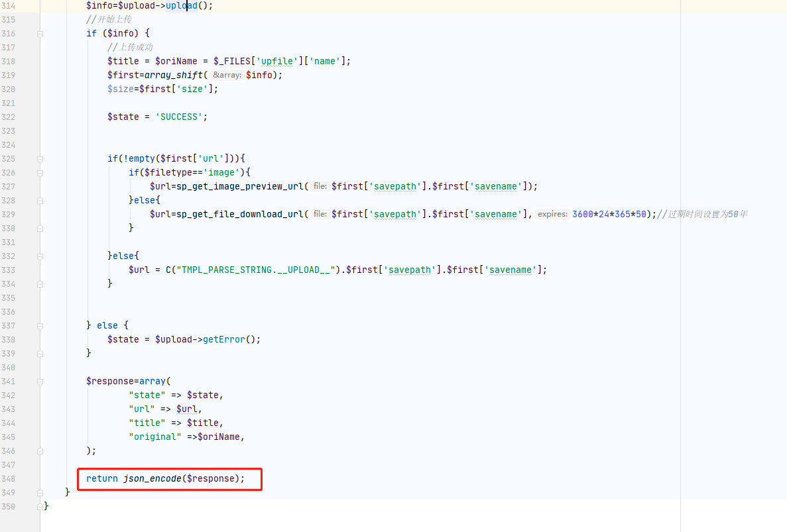Click the expires: parameter hint
Screen dimensions: 787x532
tap(552, 214)
